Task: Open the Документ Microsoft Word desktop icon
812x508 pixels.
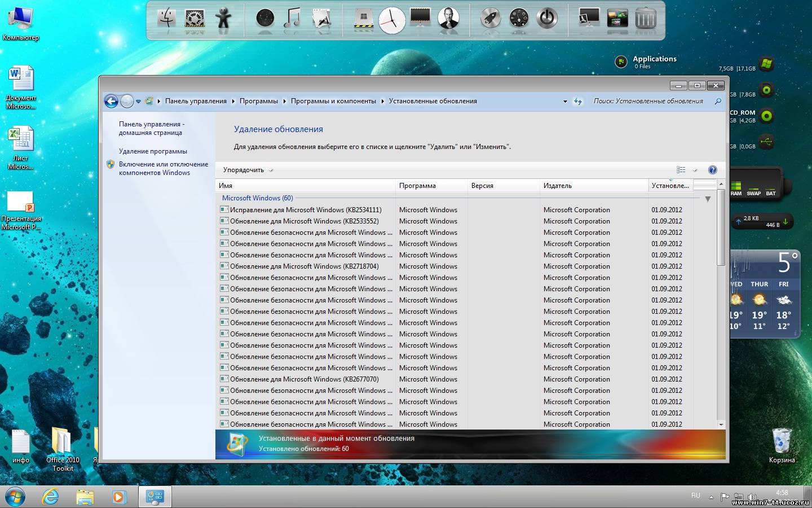Action: [x=21, y=87]
